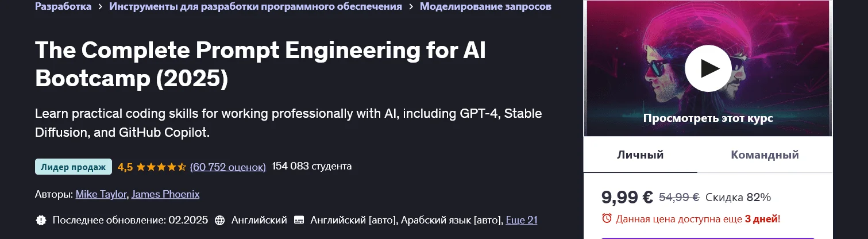Open the Разработка breadcrumb category
Screen dimensions: 868x239
point(63,7)
